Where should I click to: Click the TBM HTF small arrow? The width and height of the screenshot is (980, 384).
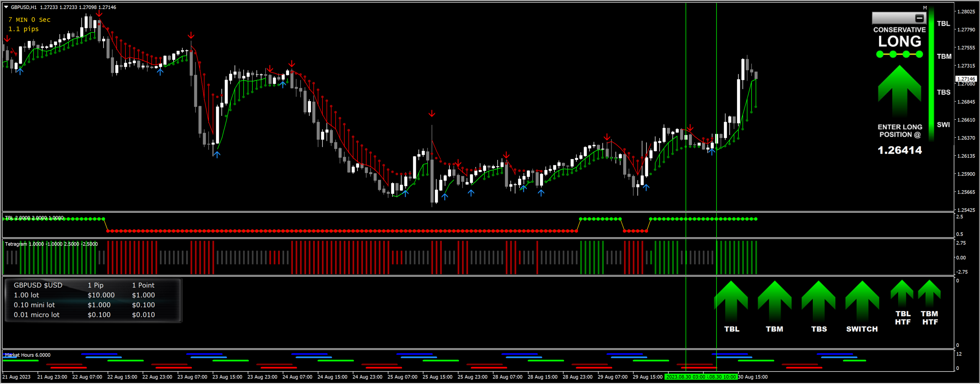[929, 293]
